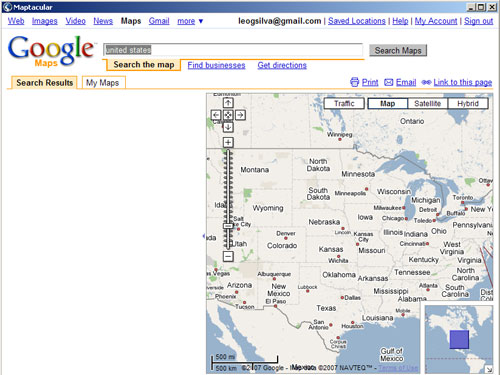This screenshot has width=500, height=375.
Task: Click the center/return to last result button
Action: click(x=228, y=115)
